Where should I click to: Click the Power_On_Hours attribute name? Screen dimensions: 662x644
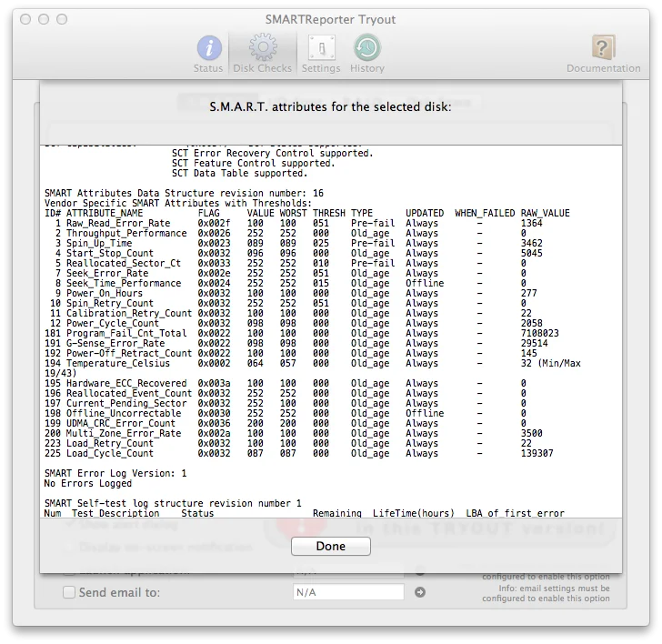point(105,293)
